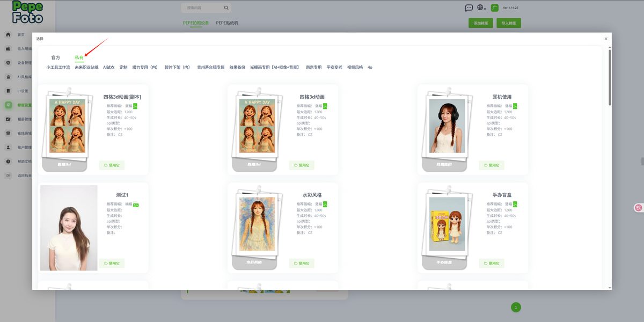The image size is (644, 322).
Task: Click the green ratio badge on 水彩风格 card
Action: pos(325,204)
